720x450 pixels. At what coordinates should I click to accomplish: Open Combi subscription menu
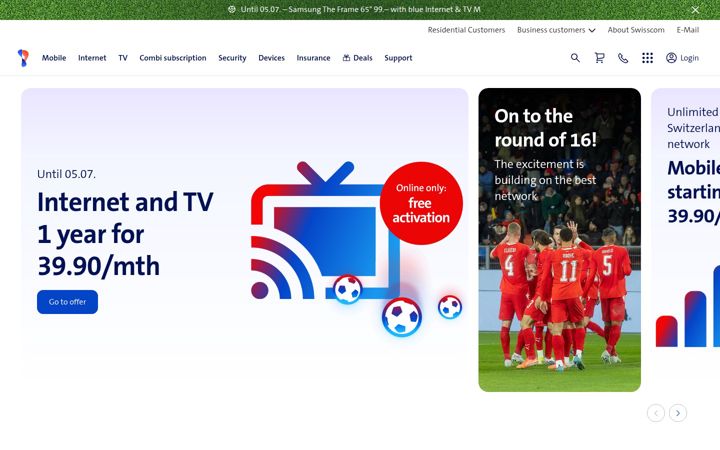[x=173, y=58]
